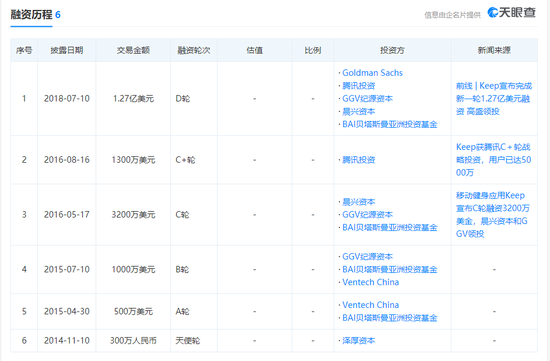
Task: Open BAI贝塔斯曼亚洲投资基金 link in the C轮 row
Action: pos(390,227)
